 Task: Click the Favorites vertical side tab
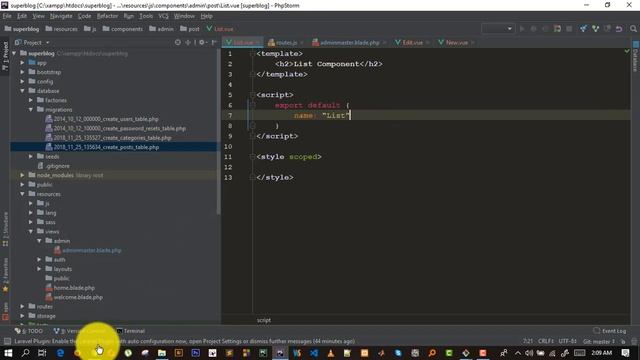click(5, 275)
